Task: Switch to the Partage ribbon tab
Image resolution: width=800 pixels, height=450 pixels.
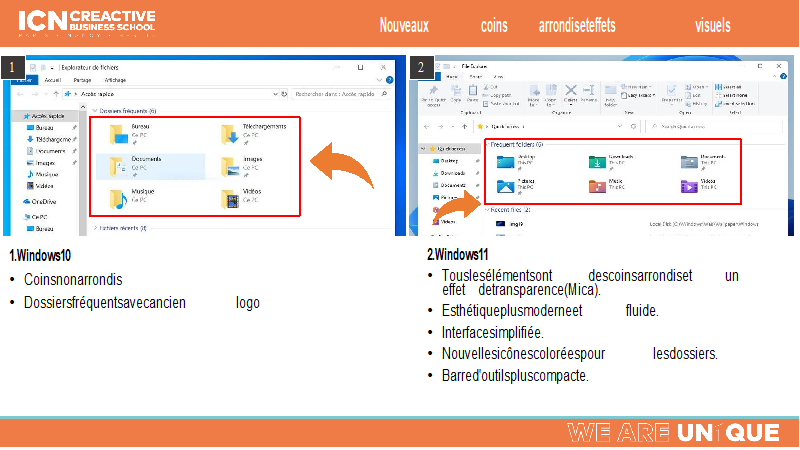Action: [82, 79]
